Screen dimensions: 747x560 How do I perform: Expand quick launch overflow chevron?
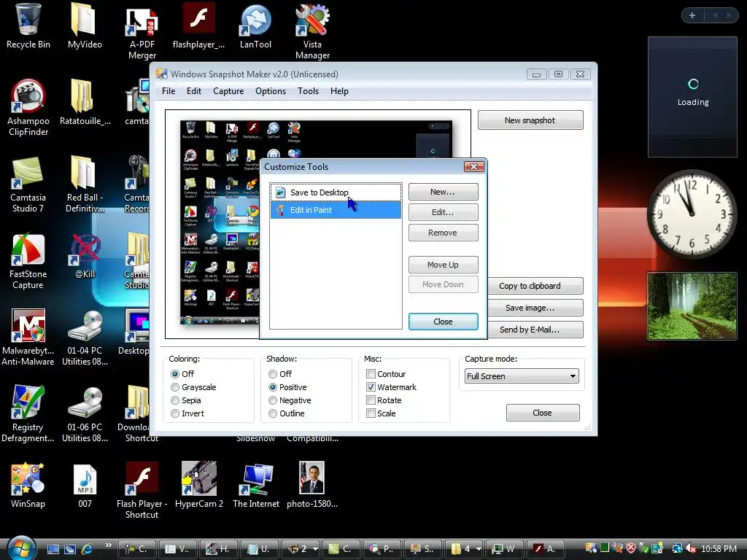108,545
